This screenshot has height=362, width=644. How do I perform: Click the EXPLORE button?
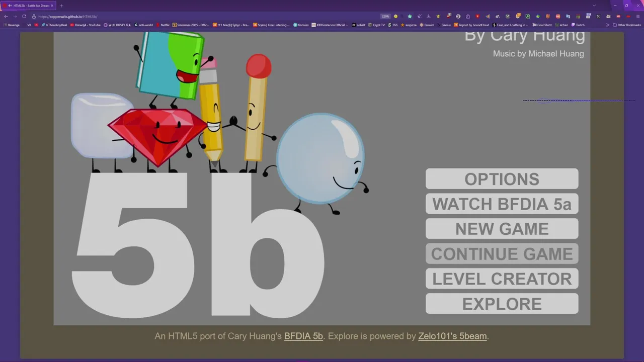click(502, 304)
